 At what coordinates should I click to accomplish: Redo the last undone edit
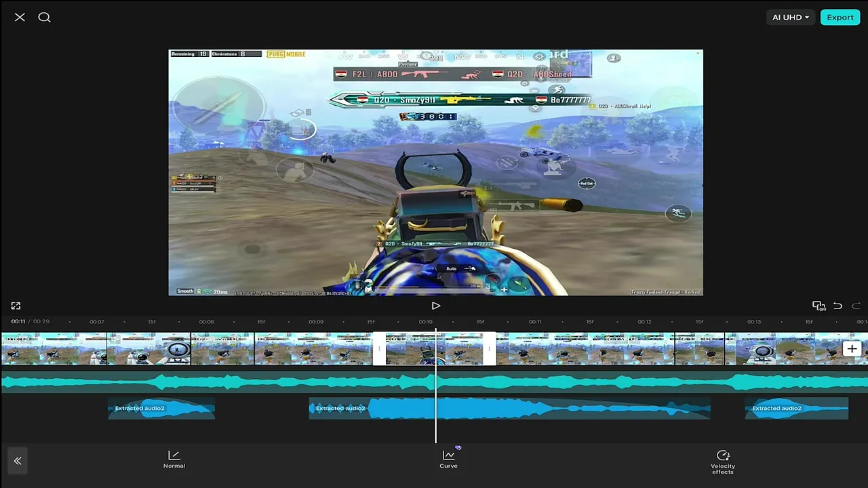[x=856, y=306]
